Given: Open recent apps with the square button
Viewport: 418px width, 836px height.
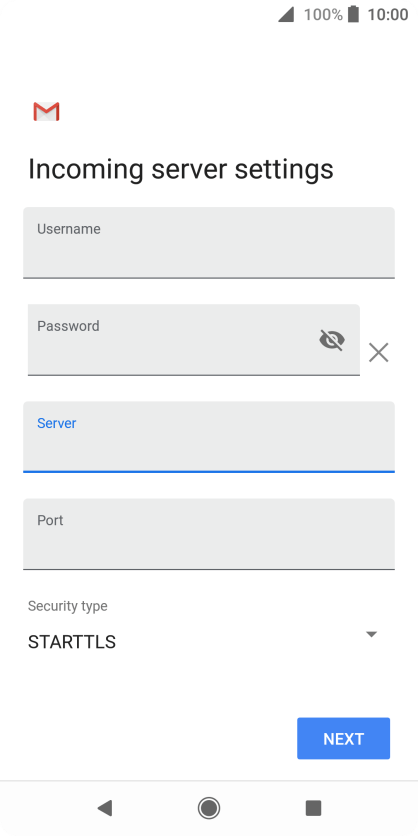Looking at the screenshot, I should (314, 808).
